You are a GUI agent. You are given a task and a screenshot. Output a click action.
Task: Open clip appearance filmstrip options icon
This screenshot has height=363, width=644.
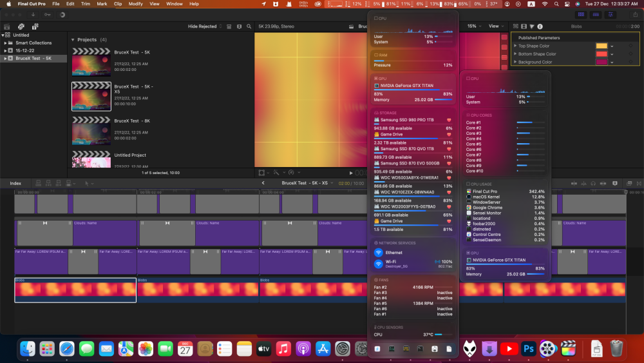pyautogui.click(x=239, y=26)
